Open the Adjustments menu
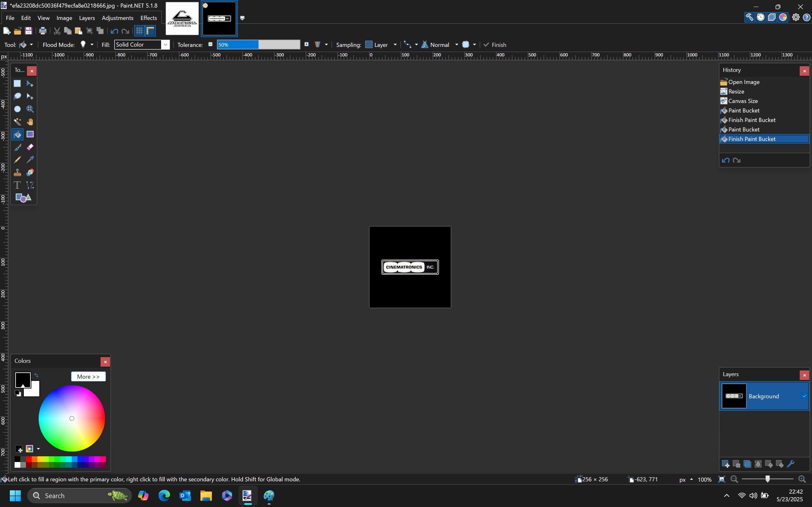812x507 pixels. tap(117, 18)
